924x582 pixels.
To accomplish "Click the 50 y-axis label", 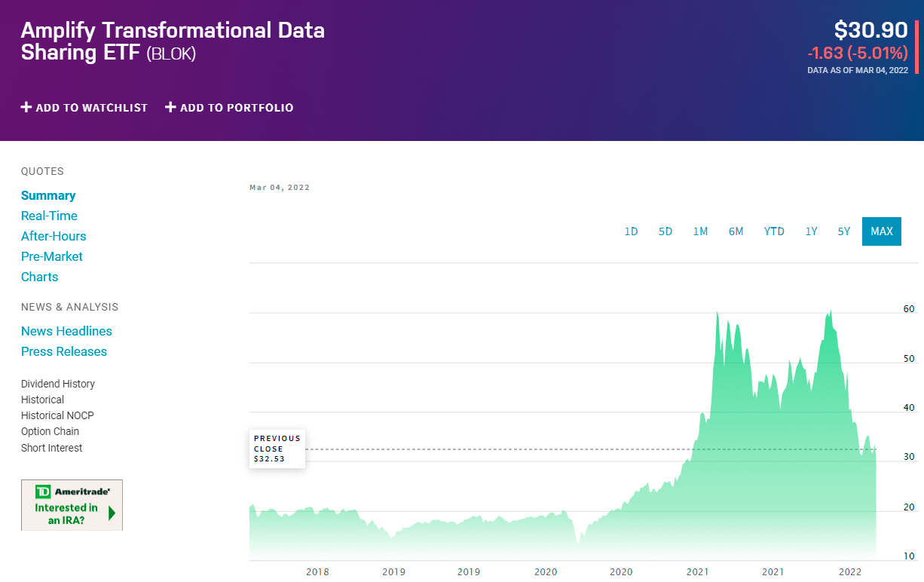I will click(909, 359).
